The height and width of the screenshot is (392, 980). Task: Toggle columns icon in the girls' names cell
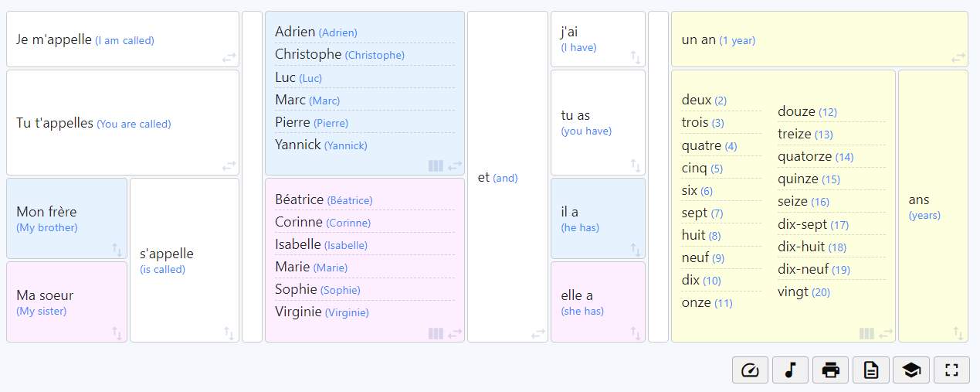(x=436, y=333)
